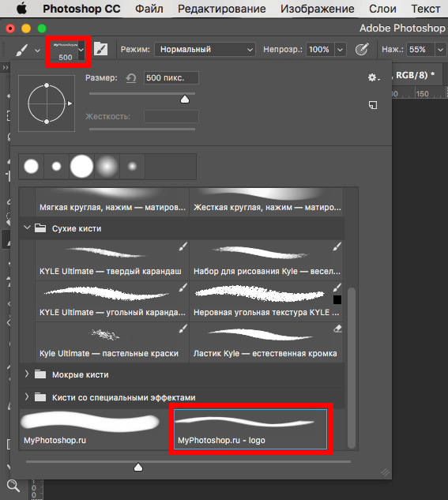Open the brush panel gear menu
The height and width of the screenshot is (500, 448).
coord(374,77)
